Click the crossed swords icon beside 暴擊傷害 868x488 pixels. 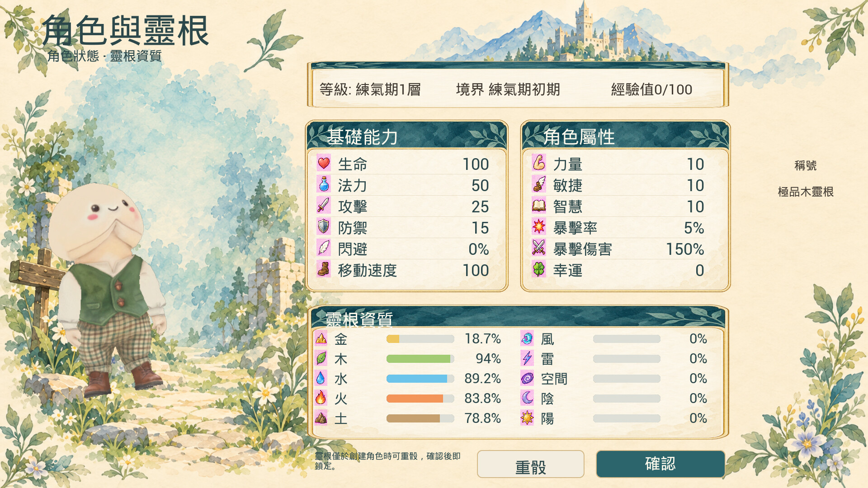click(x=539, y=248)
